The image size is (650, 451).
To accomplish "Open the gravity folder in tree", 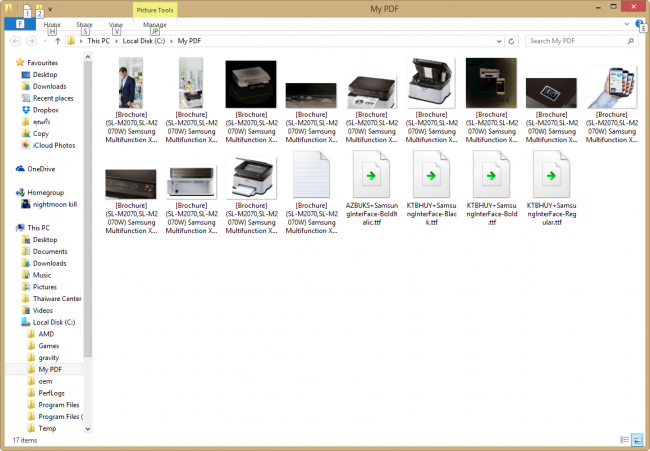I will (x=49, y=357).
